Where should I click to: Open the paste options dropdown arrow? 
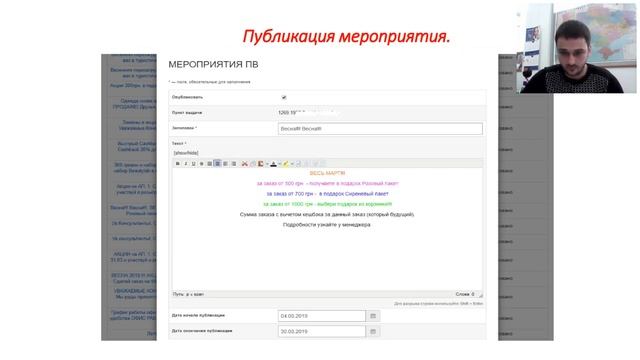[267, 164]
